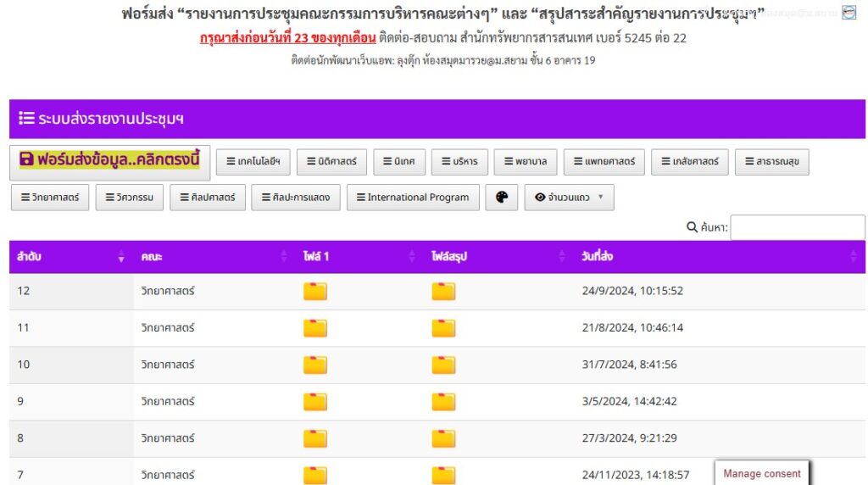Sort table by วันที่ส่ง column

(720, 256)
